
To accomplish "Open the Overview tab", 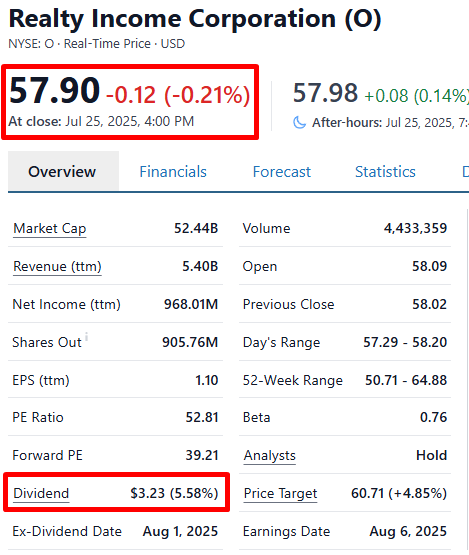I will pos(63,172).
